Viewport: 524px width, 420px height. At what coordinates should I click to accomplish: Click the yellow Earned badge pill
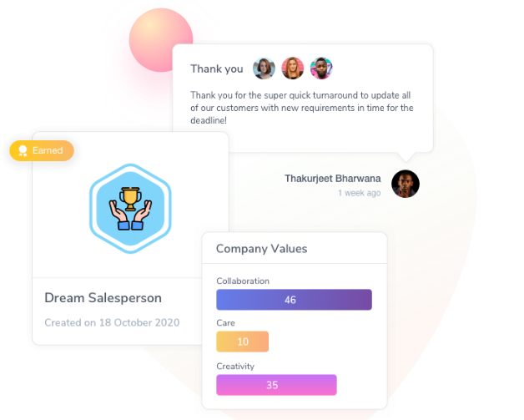(42, 150)
